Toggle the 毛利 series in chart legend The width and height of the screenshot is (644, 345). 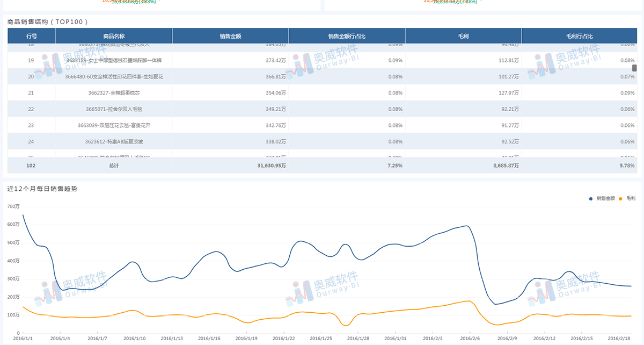(x=628, y=198)
